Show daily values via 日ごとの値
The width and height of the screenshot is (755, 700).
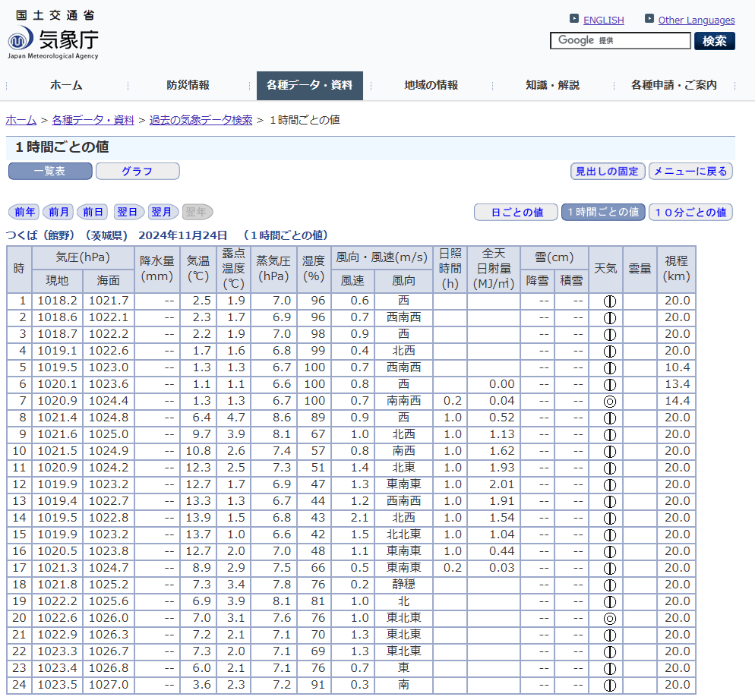(516, 212)
